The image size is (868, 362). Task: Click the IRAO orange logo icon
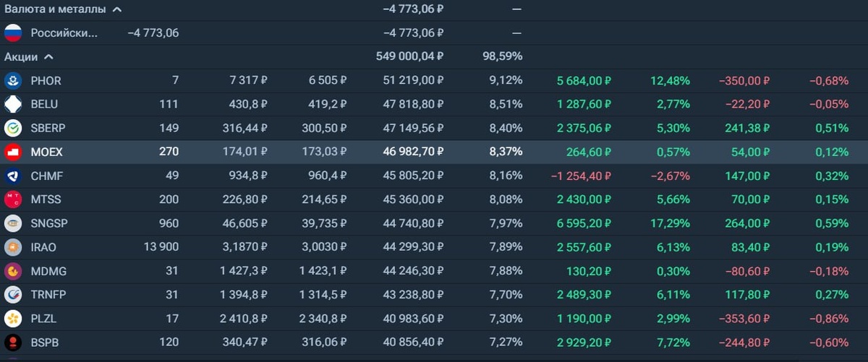13,248
